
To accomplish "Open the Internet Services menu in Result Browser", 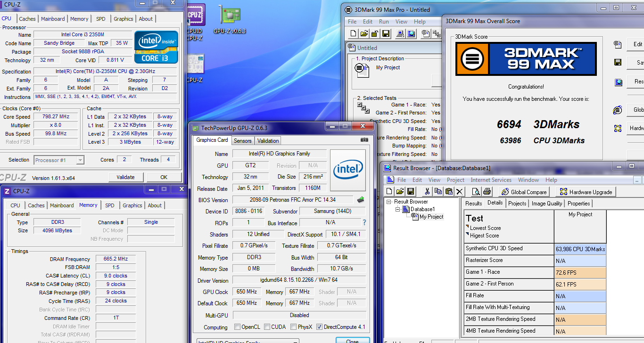I will 491,180.
